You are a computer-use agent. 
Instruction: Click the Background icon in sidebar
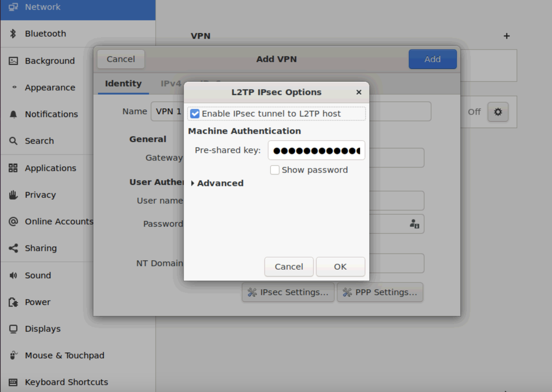[13, 61]
